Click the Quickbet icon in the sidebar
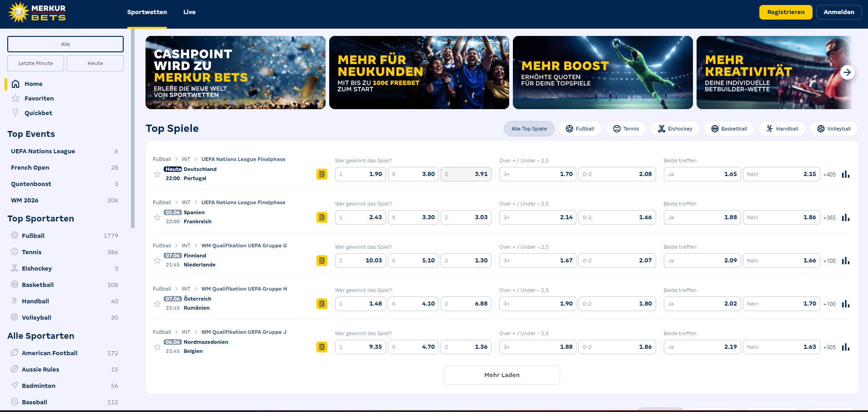 15,113
